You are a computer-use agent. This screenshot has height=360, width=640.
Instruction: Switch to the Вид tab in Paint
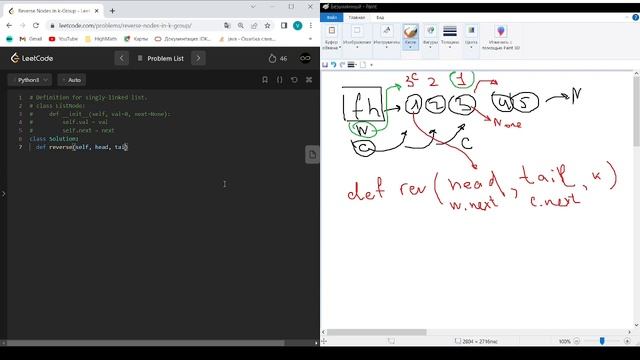(380, 18)
